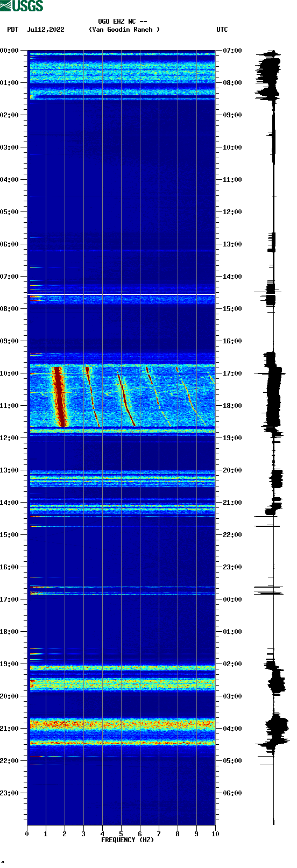Viewport: 297px width, 868px height.
Task: Click the '00:00' PDT time label
Action: [x=10, y=51]
